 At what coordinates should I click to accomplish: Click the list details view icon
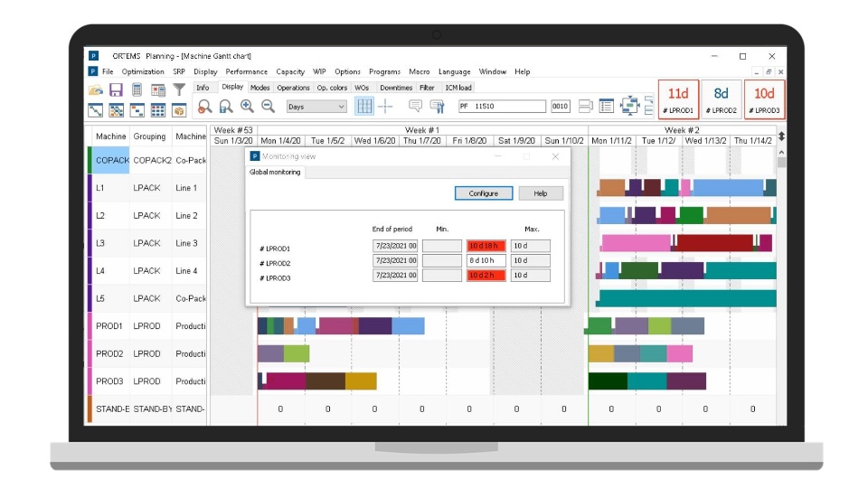click(606, 106)
